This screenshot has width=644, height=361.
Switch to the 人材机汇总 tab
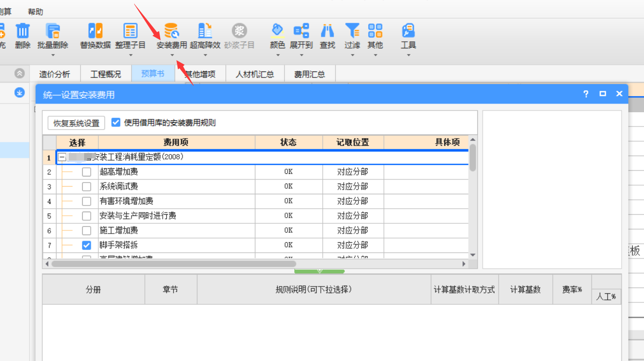(254, 74)
